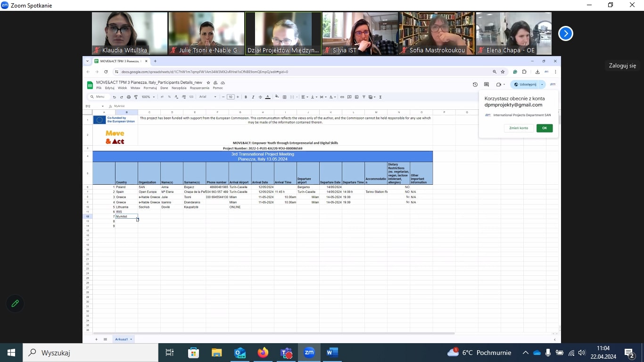Insert a link using chain icon
The height and width of the screenshot is (362, 644).
pos(342,97)
